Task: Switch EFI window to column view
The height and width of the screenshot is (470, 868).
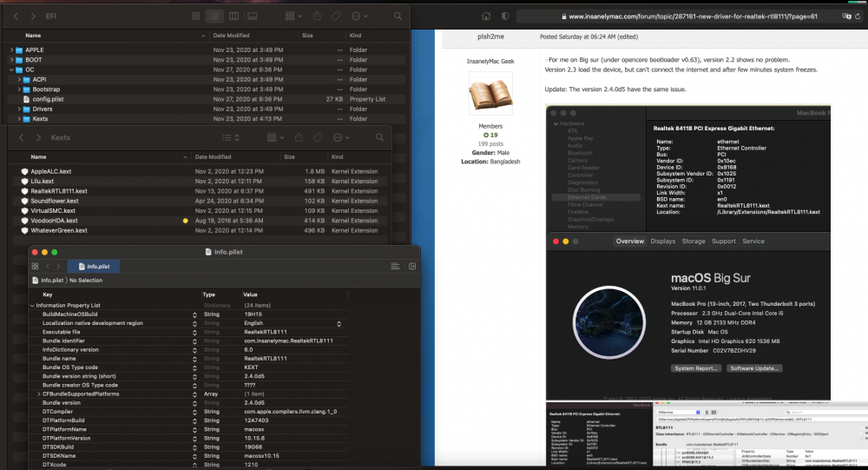Action: coord(233,17)
